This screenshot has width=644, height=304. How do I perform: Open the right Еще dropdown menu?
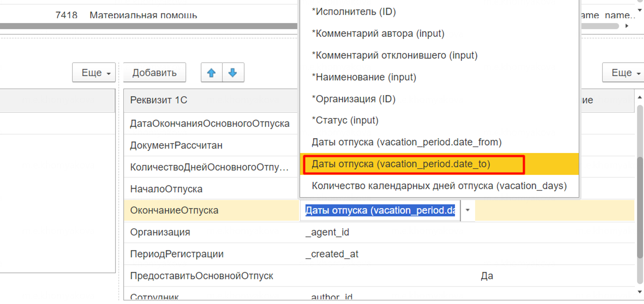pos(624,73)
